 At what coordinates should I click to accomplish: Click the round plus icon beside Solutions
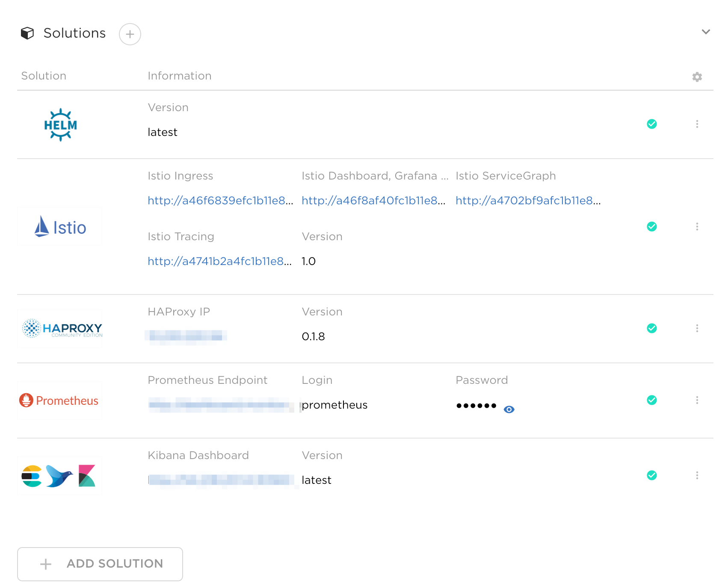point(130,34)
